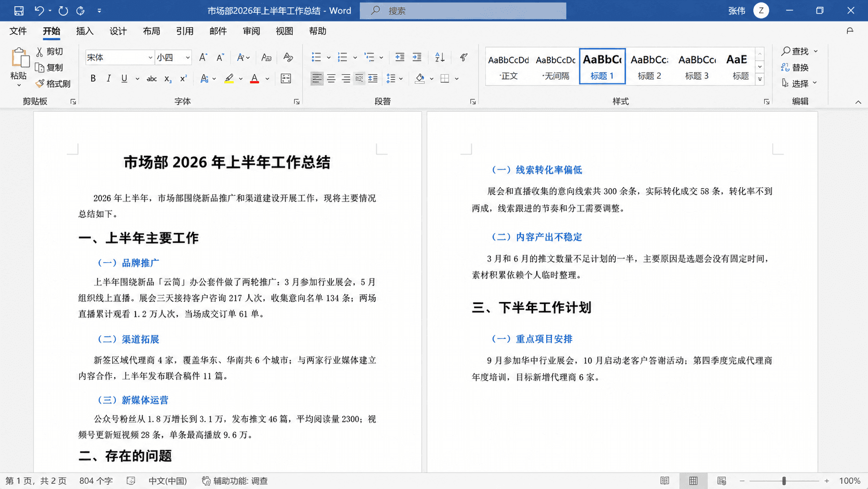Toggle left alignment
This screenshot has height=489, width=868.
click(x=317, y=78)
